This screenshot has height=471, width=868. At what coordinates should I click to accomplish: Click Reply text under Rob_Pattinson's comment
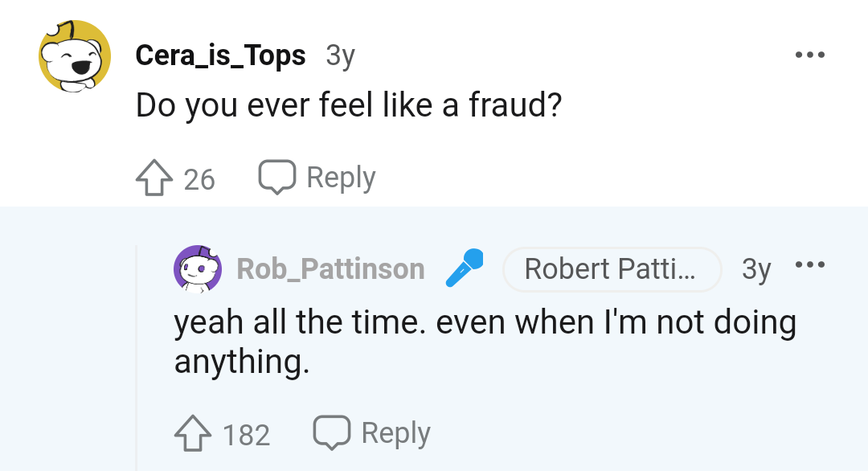395,433
